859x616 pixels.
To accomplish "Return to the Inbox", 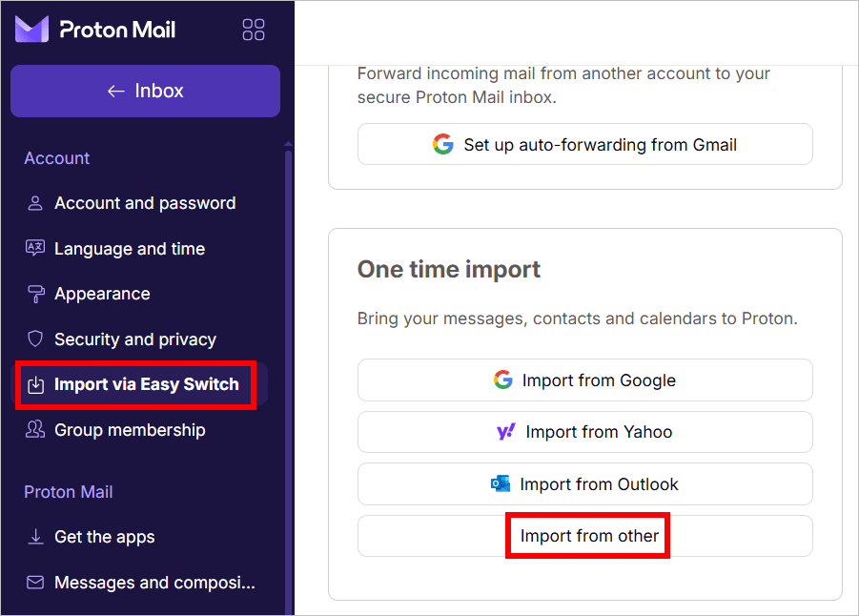I will pos(145,91).
